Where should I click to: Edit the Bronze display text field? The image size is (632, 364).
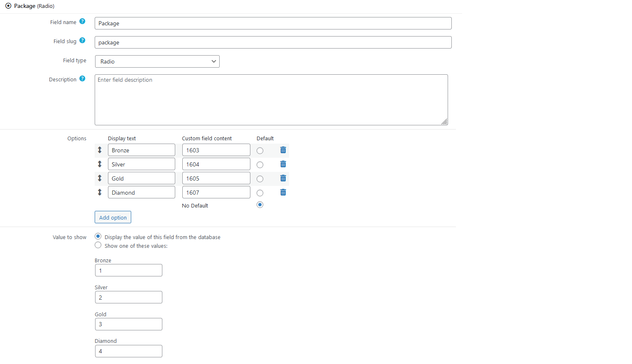coord(142,150)
